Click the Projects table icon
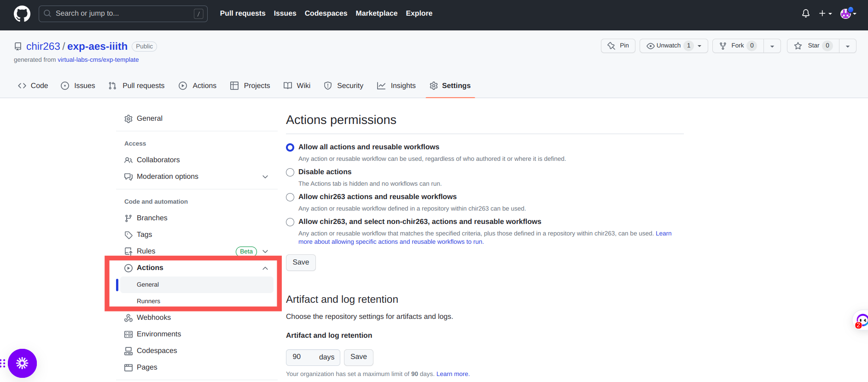This screenshot has height=382, width=868. coord(234,86)
